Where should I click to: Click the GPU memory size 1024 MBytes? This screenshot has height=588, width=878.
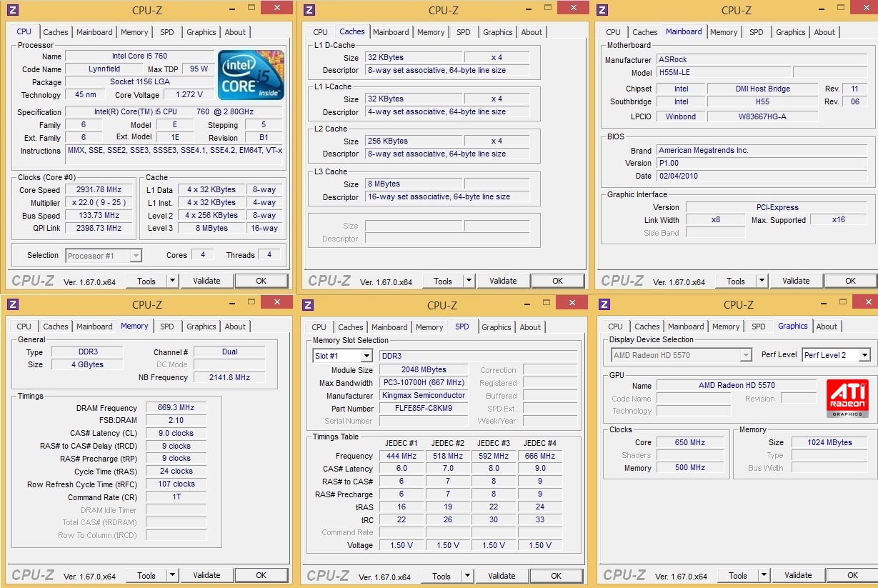(829, 443)
